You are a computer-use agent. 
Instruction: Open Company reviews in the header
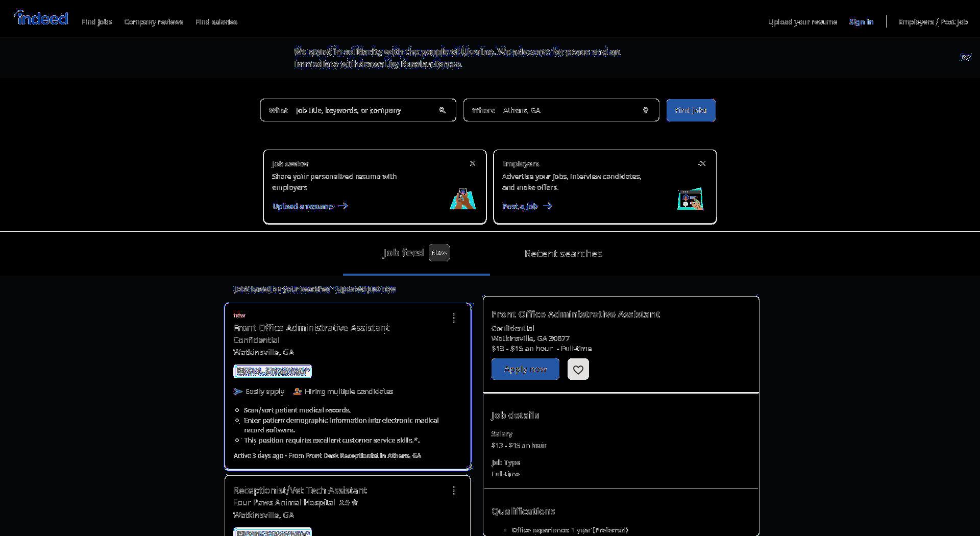[x=154, y=22]
